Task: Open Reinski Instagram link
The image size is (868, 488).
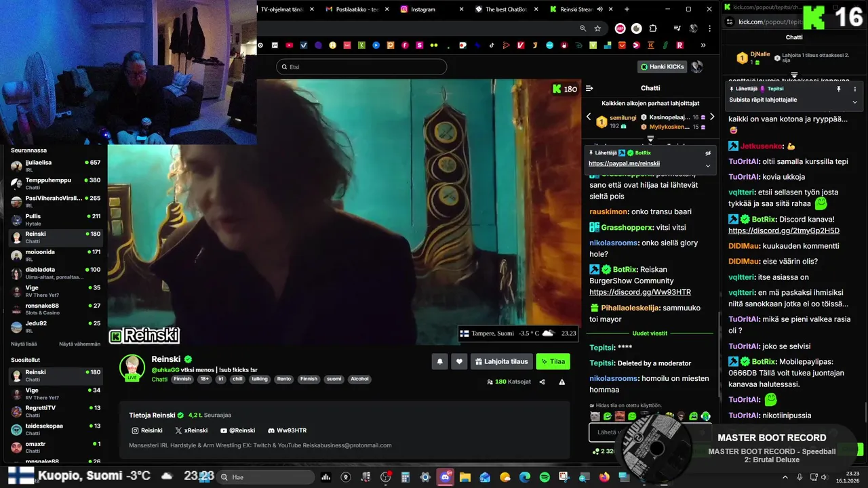Action: tap(147, 430)
